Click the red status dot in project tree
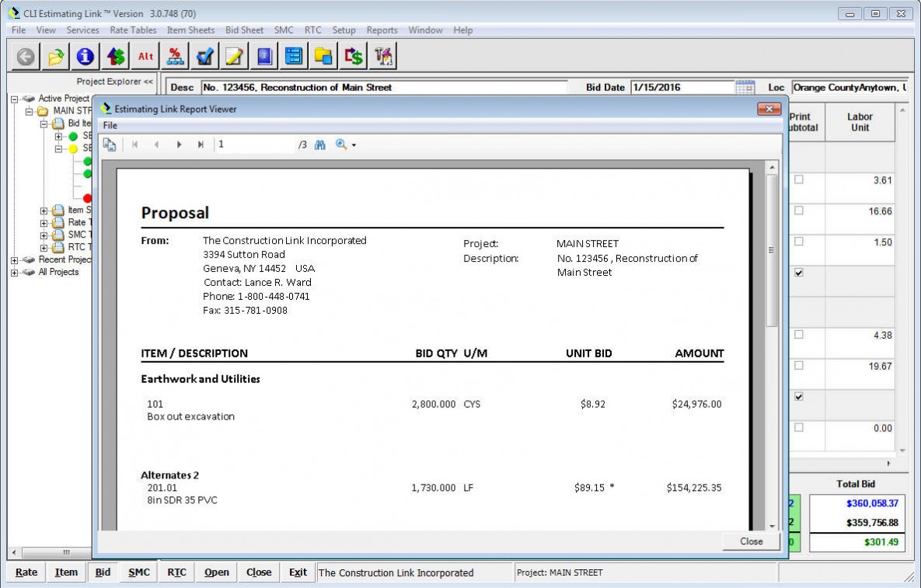Screen dimensions: 921x588 pos(87,198)
